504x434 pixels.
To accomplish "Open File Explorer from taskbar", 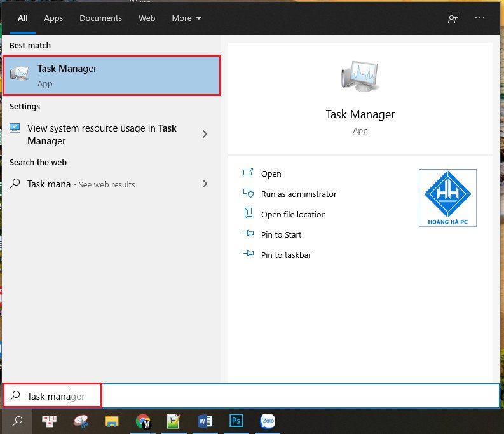I will coord(112,421).
